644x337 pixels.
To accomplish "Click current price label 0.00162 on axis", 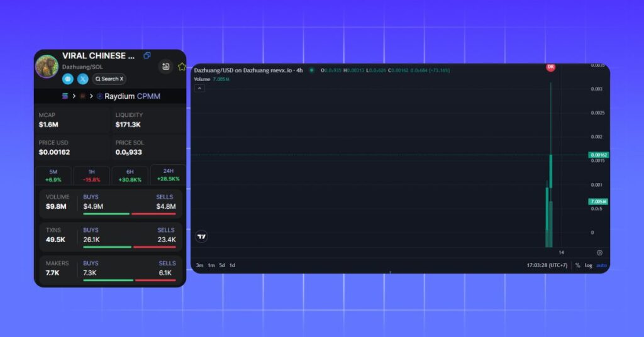I will pos(599,155).
